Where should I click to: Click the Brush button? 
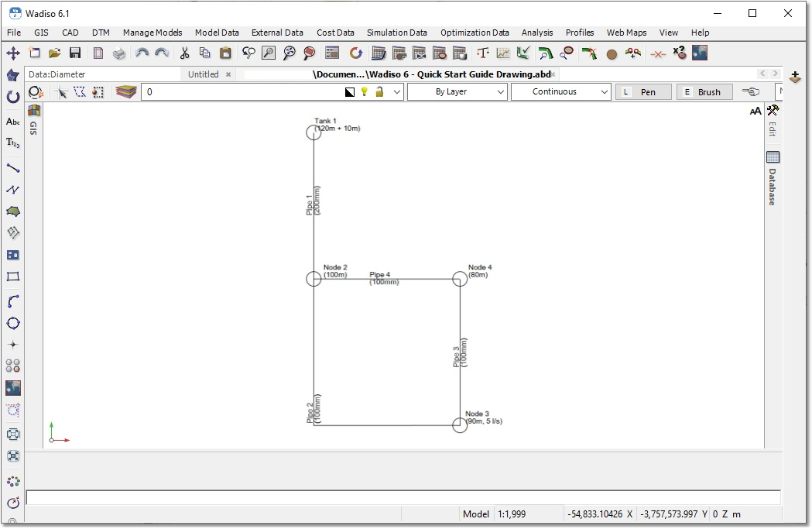click(705, 91)
